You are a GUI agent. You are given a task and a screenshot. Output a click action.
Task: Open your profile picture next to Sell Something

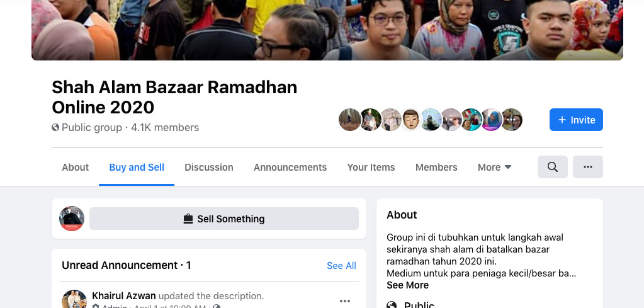tap(72, 219)
